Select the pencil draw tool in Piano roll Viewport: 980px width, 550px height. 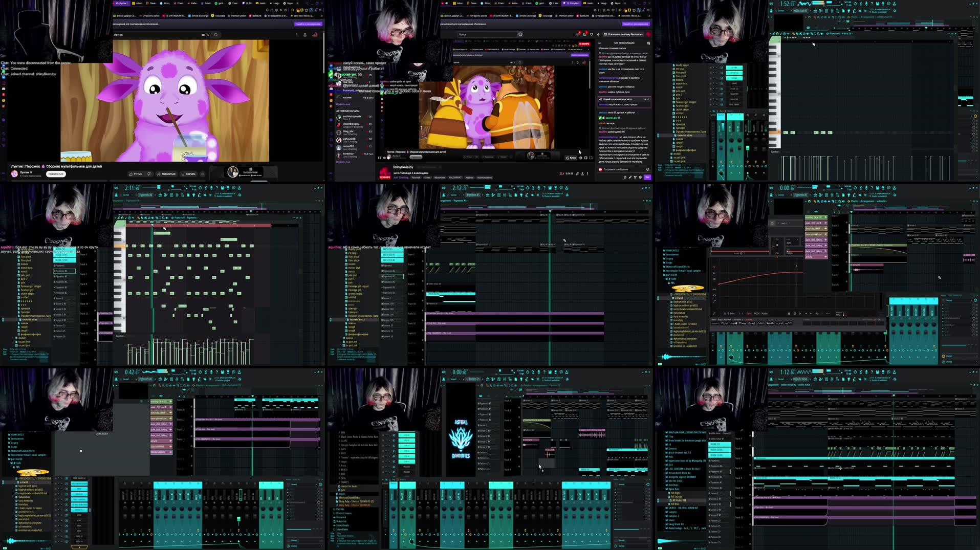point(139,218)
